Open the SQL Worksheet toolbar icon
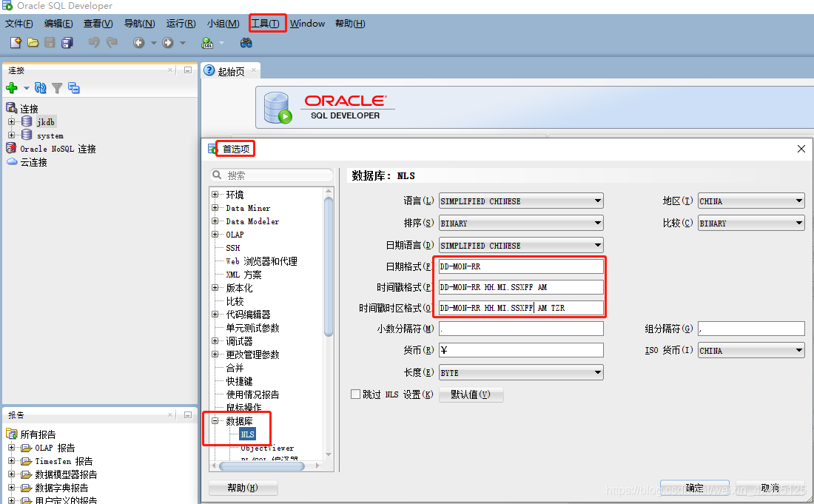The image size is (814, 504). click(207, 43)
